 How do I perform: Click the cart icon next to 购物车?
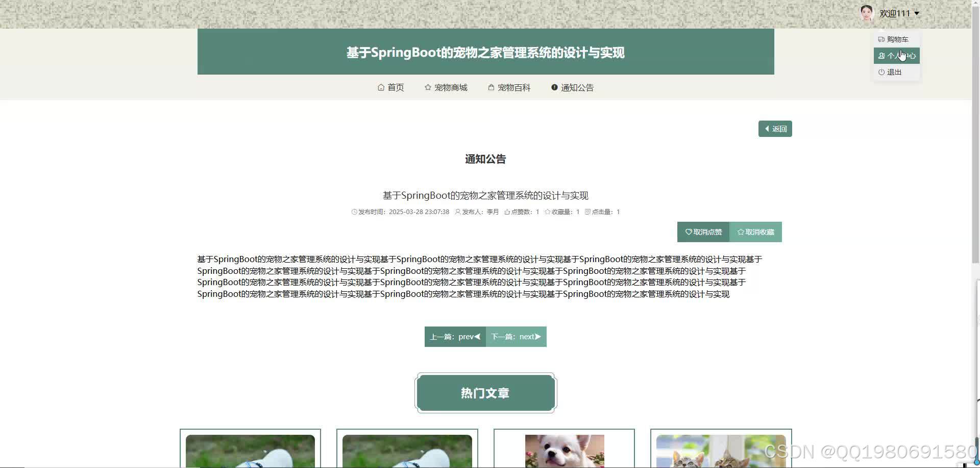click(881, 39)
